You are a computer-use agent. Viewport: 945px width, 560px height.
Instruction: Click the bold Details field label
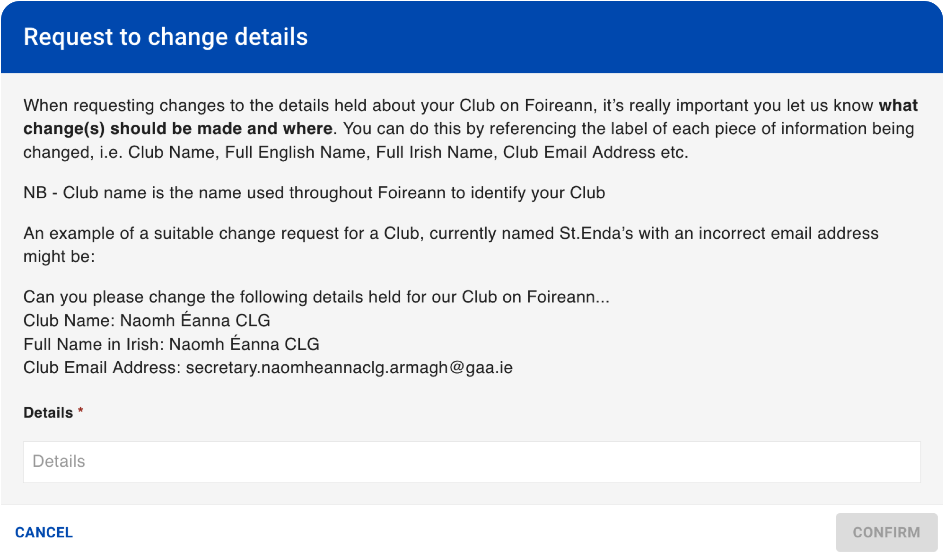[x=48, y=413]
